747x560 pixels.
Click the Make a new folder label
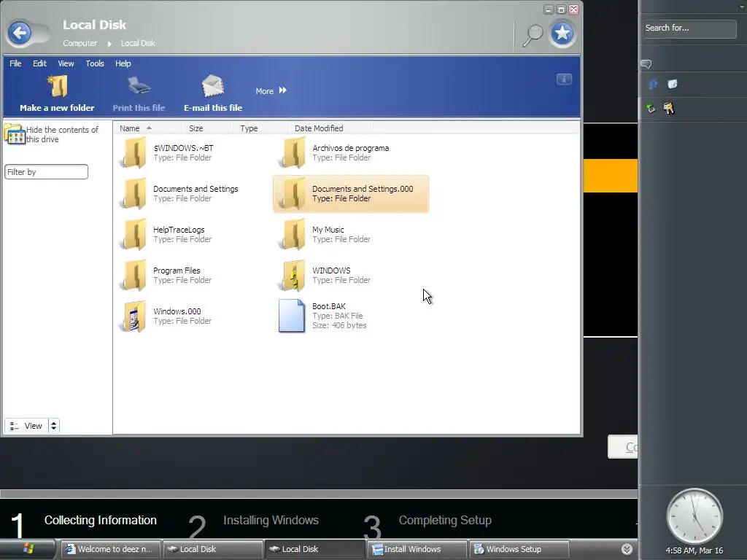(57, 108)
